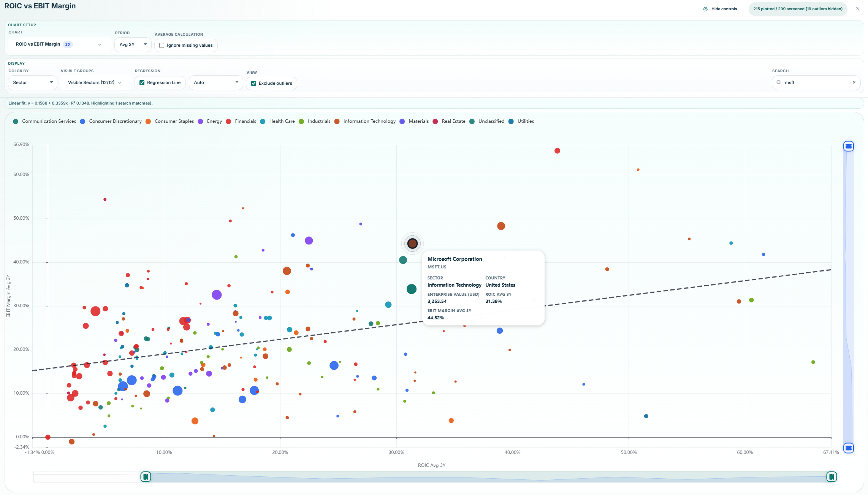Click the right handle of horizontal range slider
The image size is (868, 495).
(832, 477)
